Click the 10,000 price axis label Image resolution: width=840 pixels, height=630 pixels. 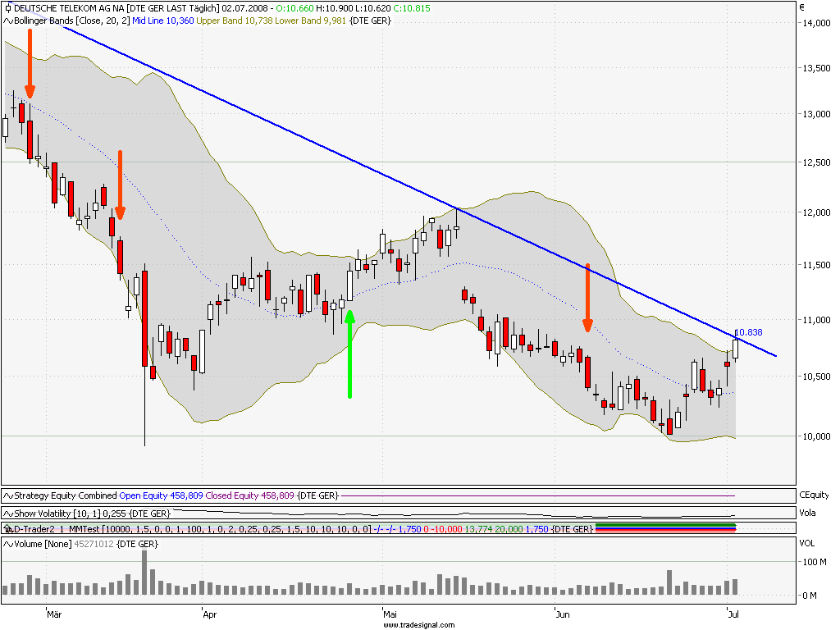pyautogui.click(x=816, y=436)
